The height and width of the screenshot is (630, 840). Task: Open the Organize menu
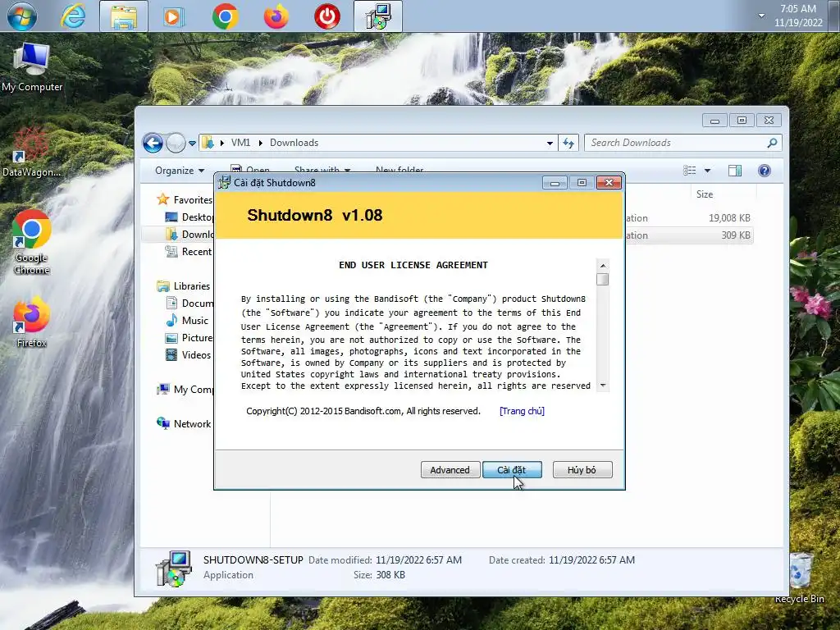click(x=180, y=171)
